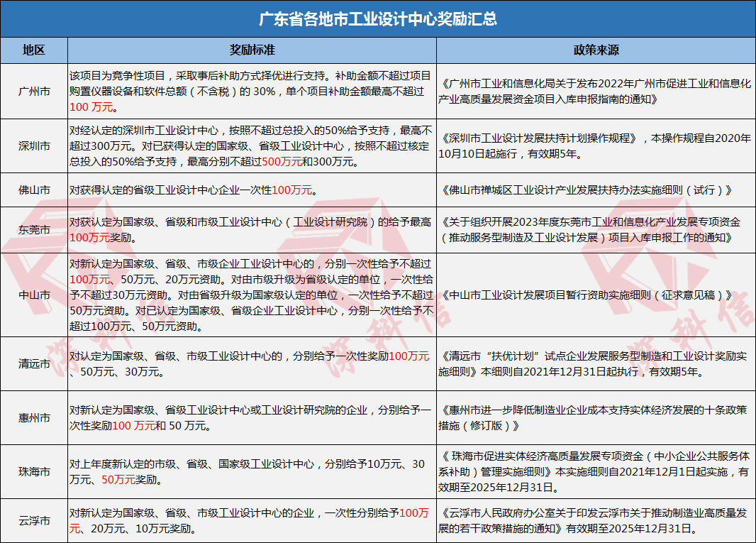Click the policy source 《云浮市人民政府办公室关于印发…》
This screenshot has width=756, height=543.
tap(593, 521)
